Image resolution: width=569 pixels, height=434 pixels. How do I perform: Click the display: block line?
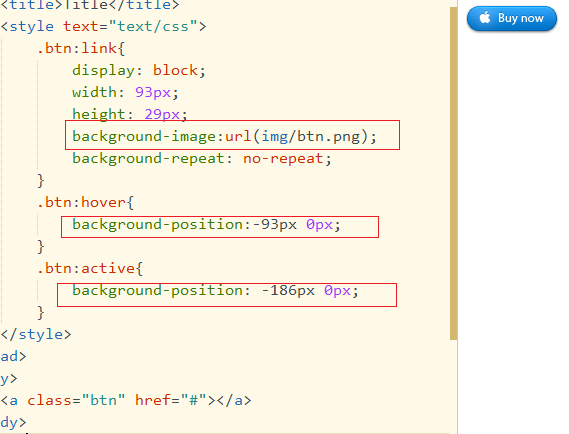[139, 70]
